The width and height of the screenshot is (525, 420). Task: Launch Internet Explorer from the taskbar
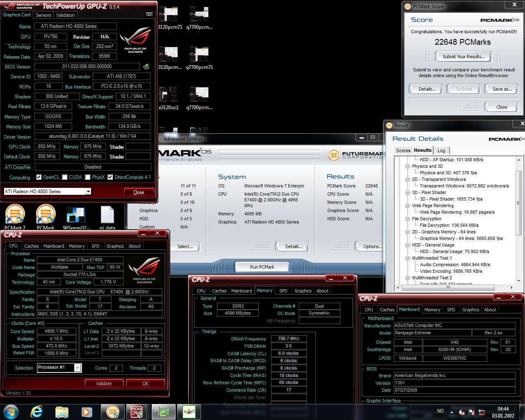(37, 411)
